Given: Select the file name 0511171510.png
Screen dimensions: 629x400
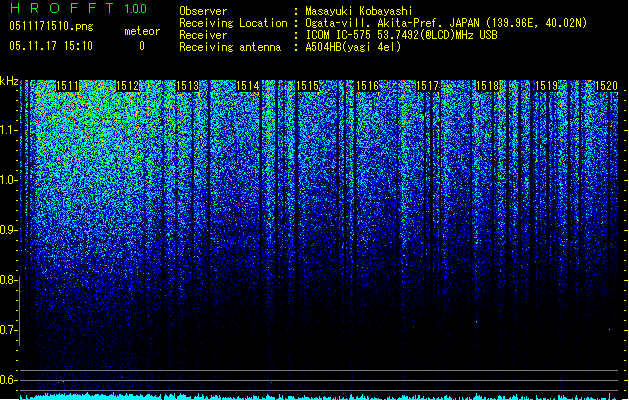Looking at the screenshot, I should pyautogui.click(x=51, y=27).
